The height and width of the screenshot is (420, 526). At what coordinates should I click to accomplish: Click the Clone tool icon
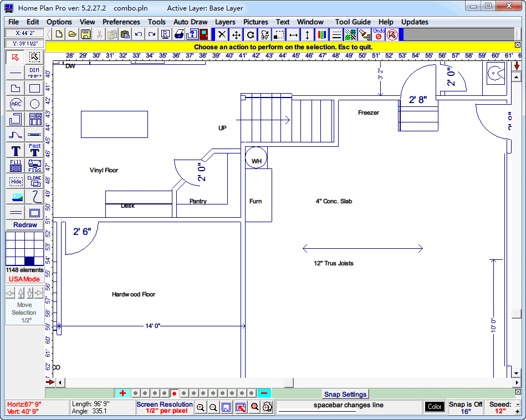(x=34, y=181)
